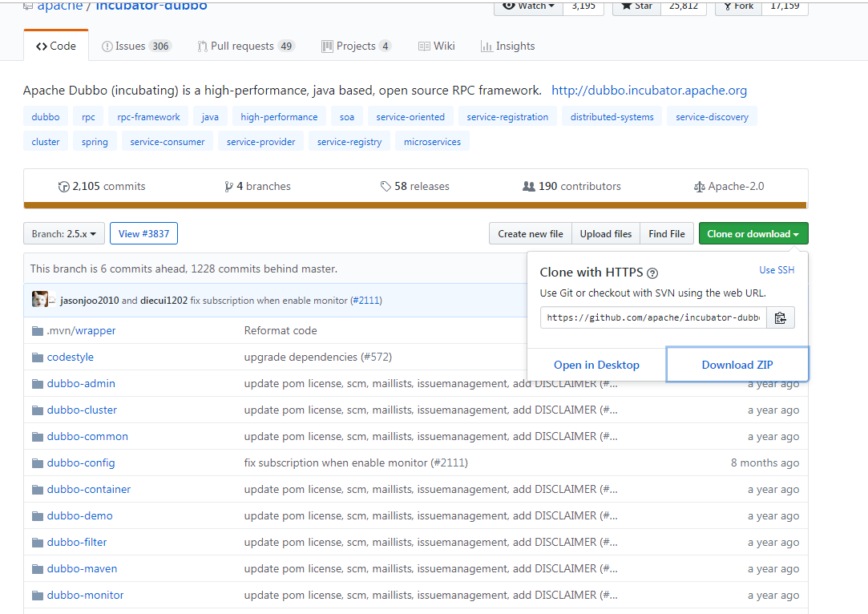868x614 pixels.
Task: Open the Branch: 2.5.x dropdown
Action: tap(63, 233)
